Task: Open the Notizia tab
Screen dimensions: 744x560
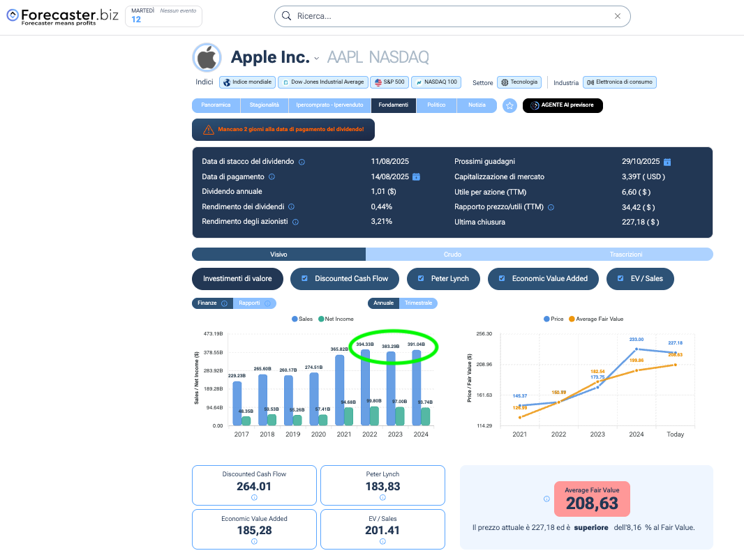Action: [477, 105]
